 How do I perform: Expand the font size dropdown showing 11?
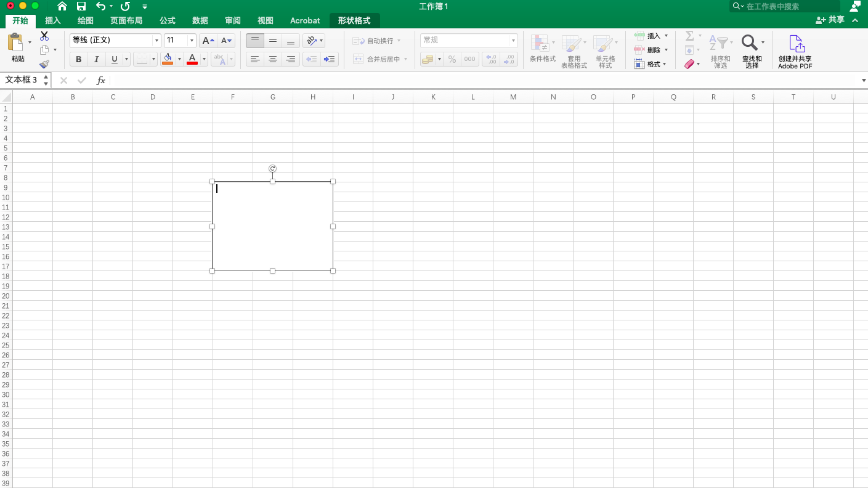(191, 40)
